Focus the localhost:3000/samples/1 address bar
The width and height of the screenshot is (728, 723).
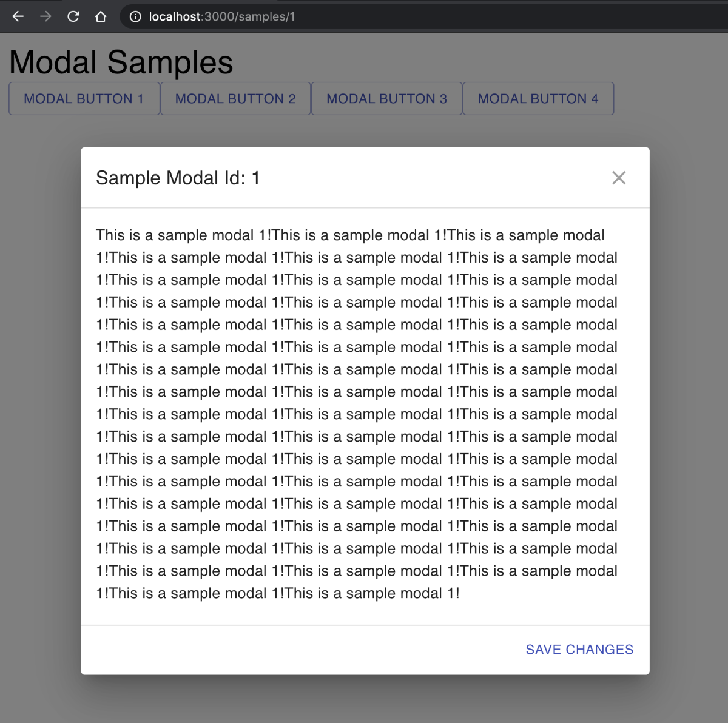[x=425, y=16]
